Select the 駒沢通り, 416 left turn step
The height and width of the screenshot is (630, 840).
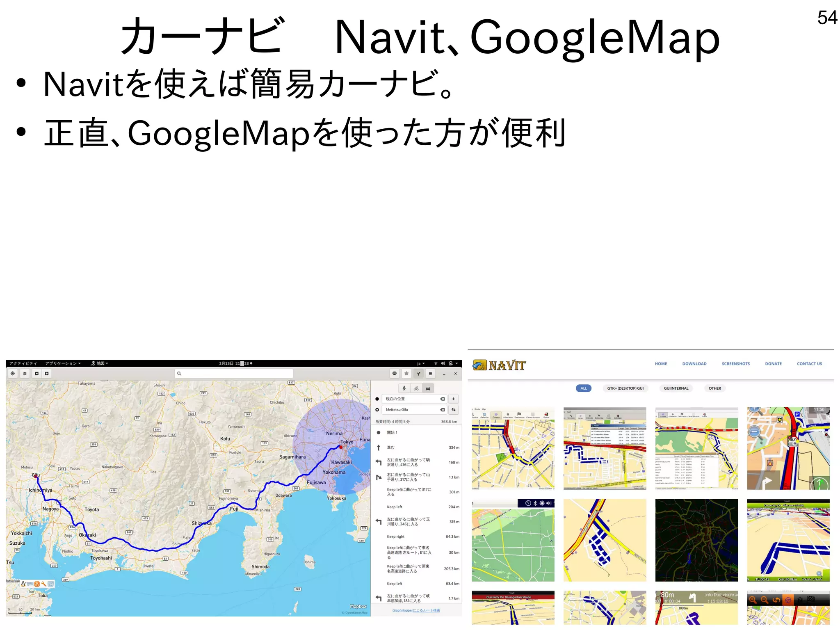click(417, 462)
